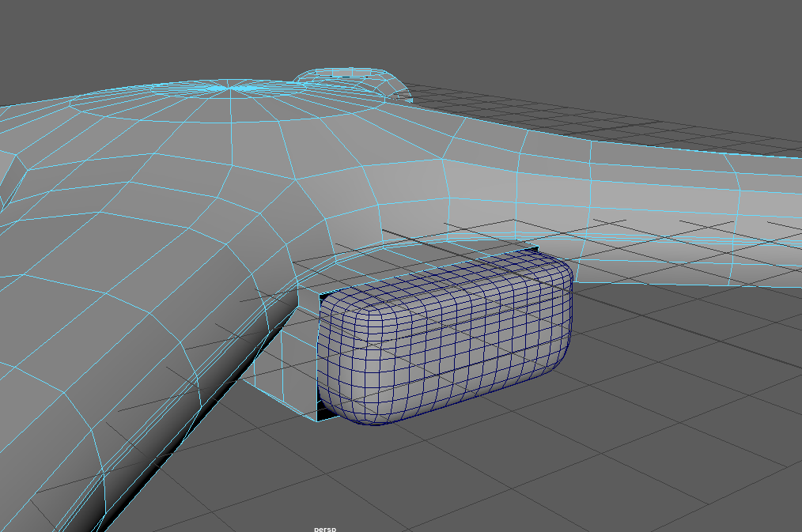The height and width of the screenshot is (532, 802).
Task: Click the recessed notch on the left mesh
Action: (12, 182)
